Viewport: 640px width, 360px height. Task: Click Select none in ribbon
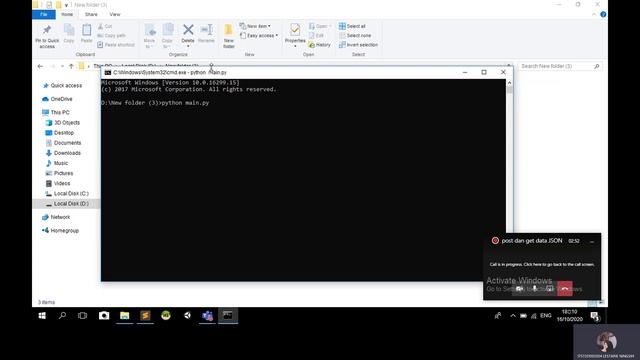355,36
